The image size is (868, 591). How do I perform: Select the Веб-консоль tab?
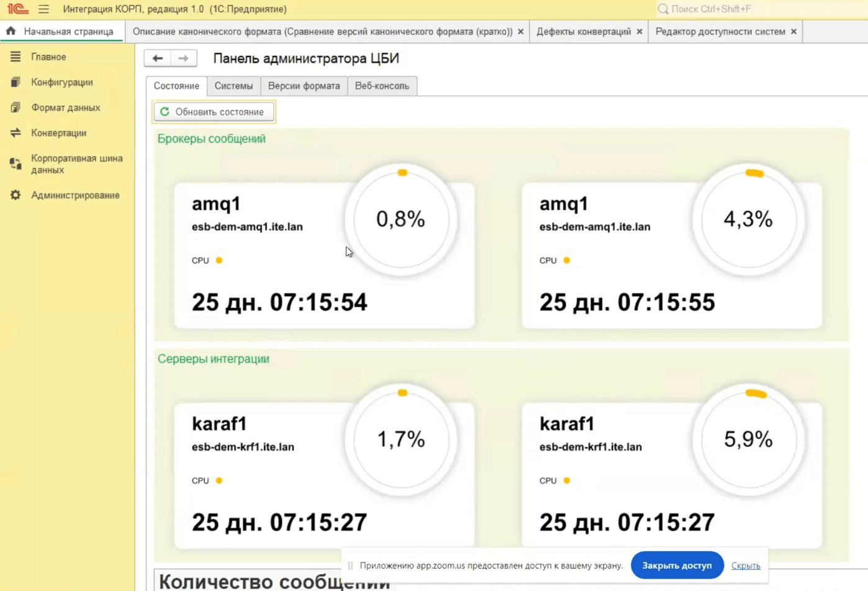(x=382, y=86)
